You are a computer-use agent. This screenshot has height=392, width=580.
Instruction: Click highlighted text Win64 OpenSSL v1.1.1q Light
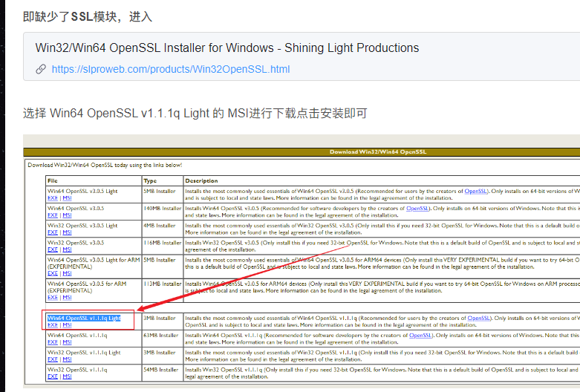pos(84,318)
